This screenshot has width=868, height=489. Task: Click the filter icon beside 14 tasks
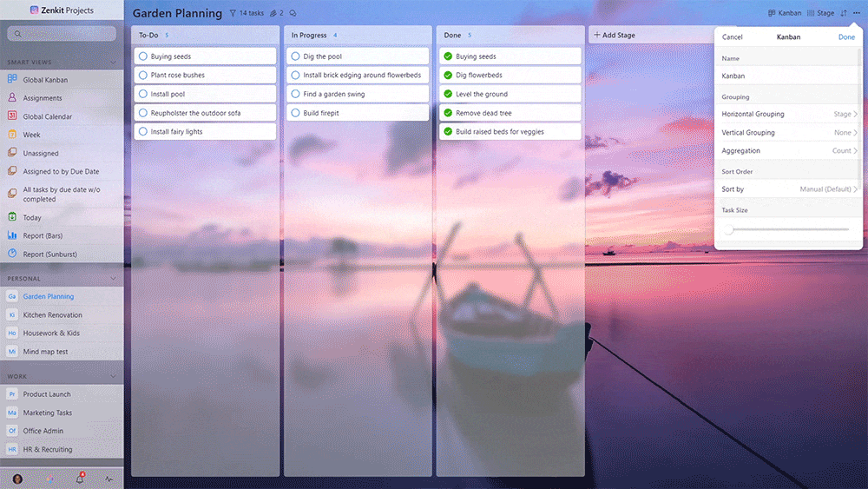[x=233, y=13]
